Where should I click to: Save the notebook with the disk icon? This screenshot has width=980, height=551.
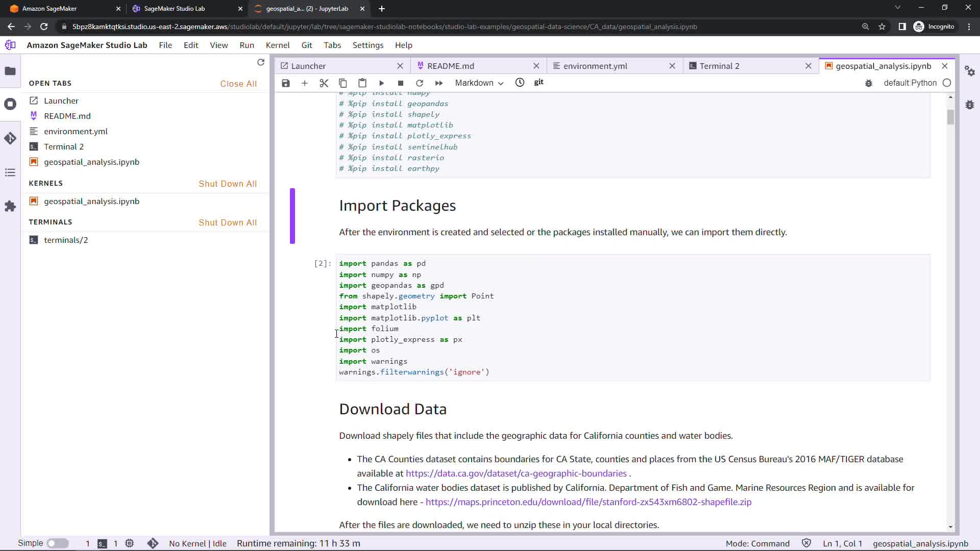(x=286, y=83)
